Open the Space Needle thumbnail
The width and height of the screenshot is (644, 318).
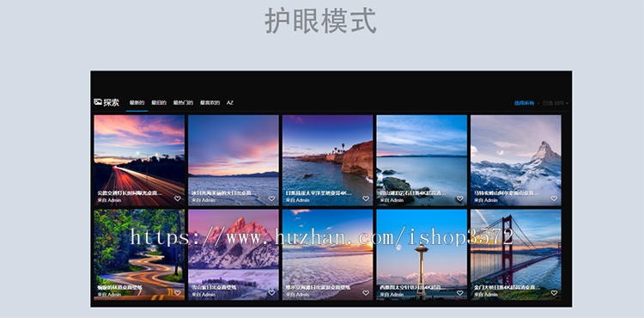click(422, 254)
